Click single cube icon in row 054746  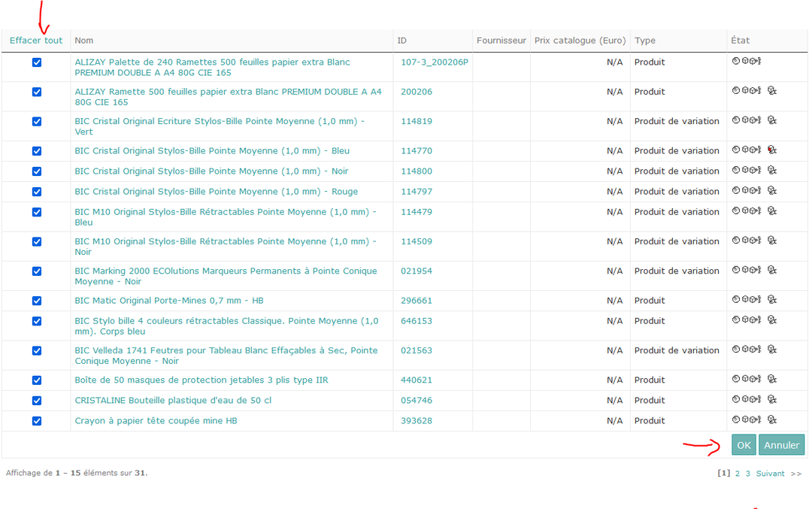pyautogui.click(x=746, y=399)
